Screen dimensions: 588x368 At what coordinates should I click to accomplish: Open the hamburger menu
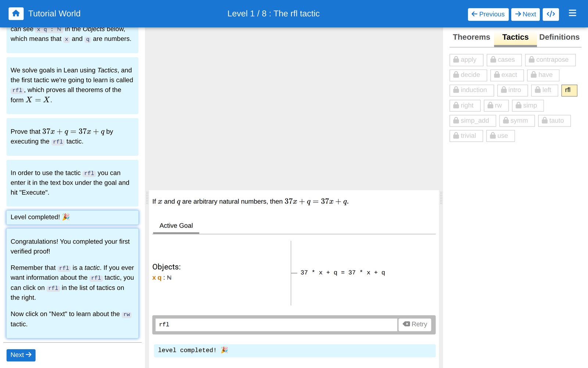click(x=572, y=13)
